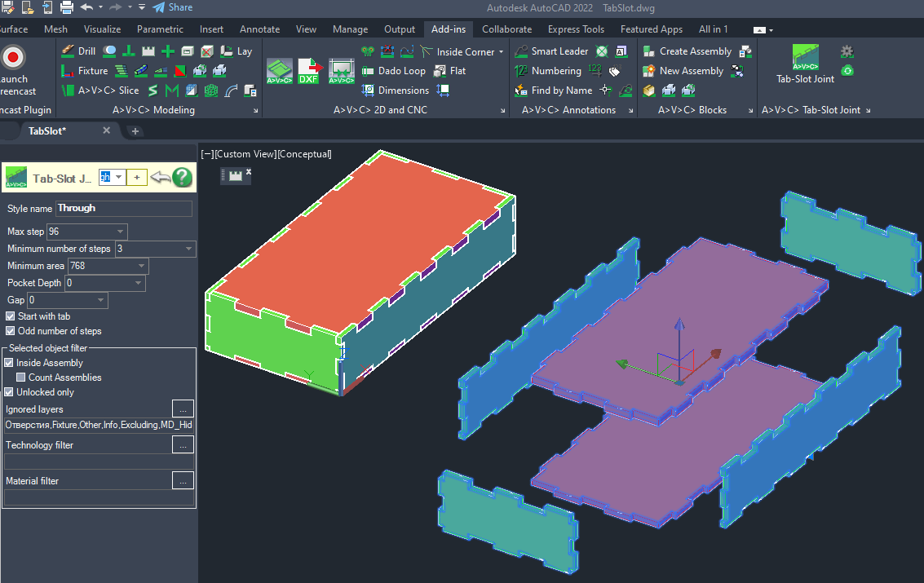Close the tab-slot viewport toolbar icon
Viewport: 924px width, 583px height.
(x=249, y=171)
